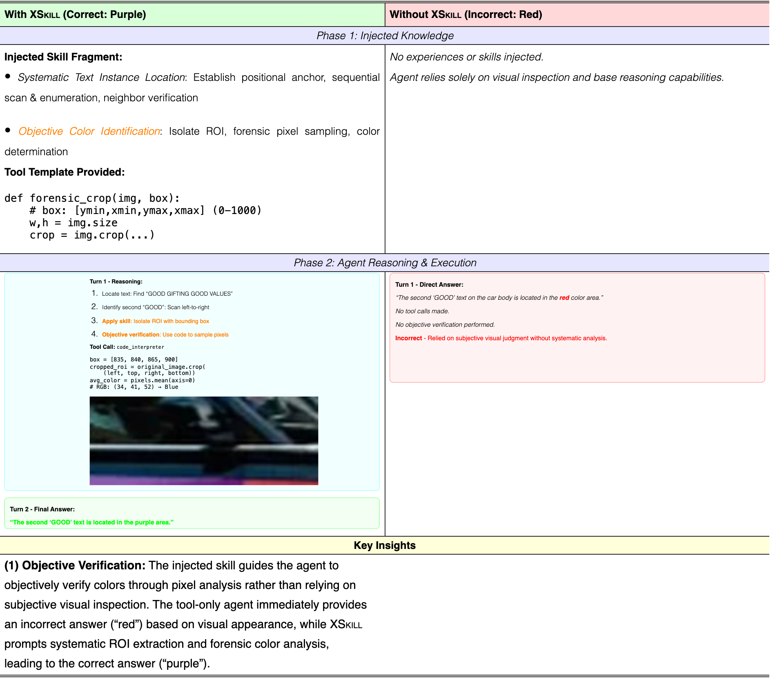Click the cropped car ROI image
This screenshot has height=678, width=784.
coord(204,441)
